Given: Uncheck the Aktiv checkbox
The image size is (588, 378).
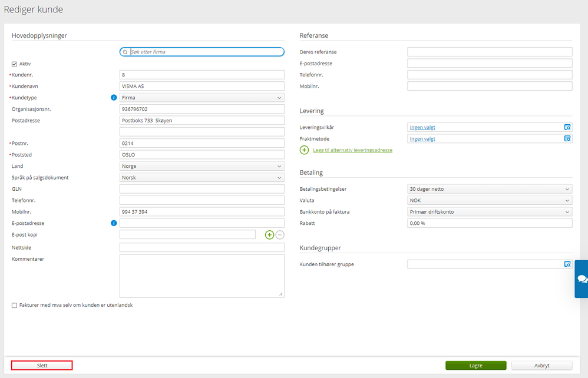Looking at the screenshot, I should (x=14, y=64).
